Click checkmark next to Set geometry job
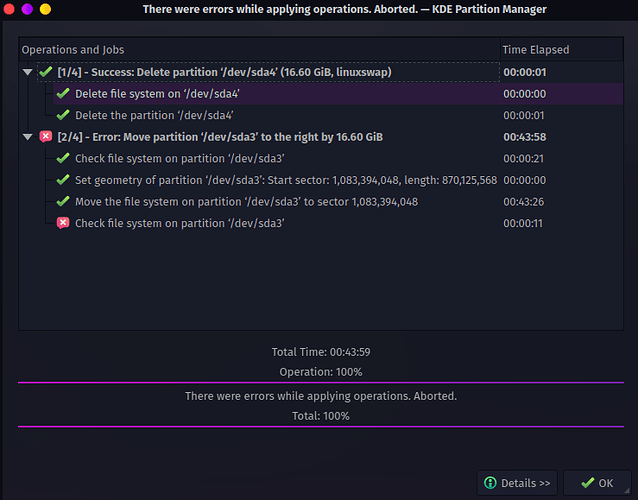This screenshot has height=500, width=638. [x=63, y=180]
